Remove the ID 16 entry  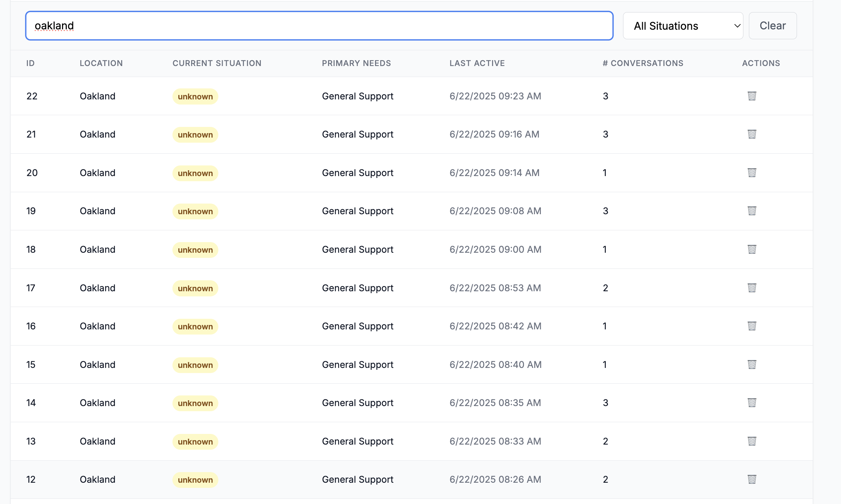[752, 326]
